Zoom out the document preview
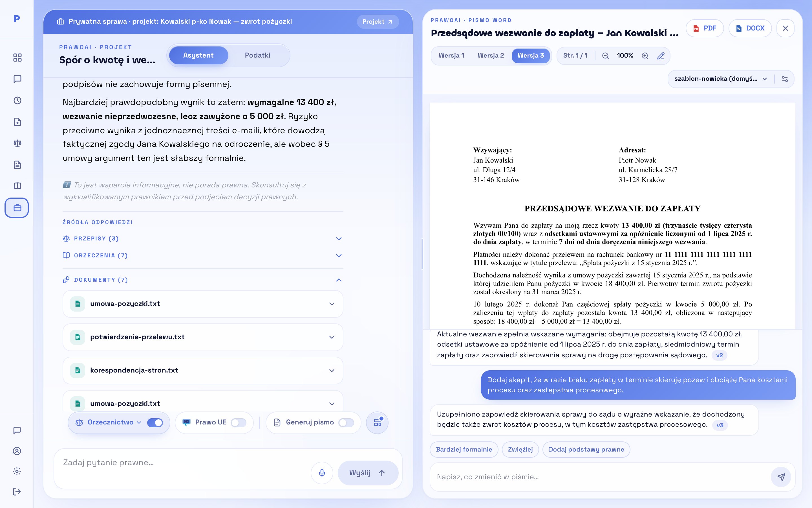 coord(605,56)
